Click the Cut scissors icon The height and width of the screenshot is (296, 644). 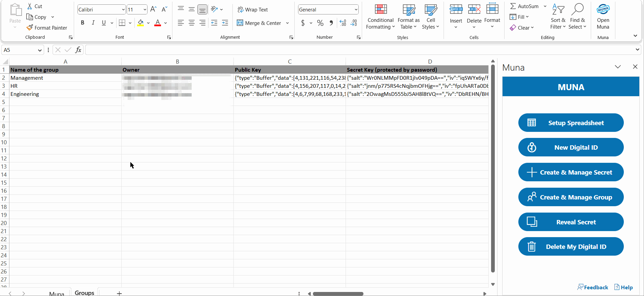pos(30,6)
